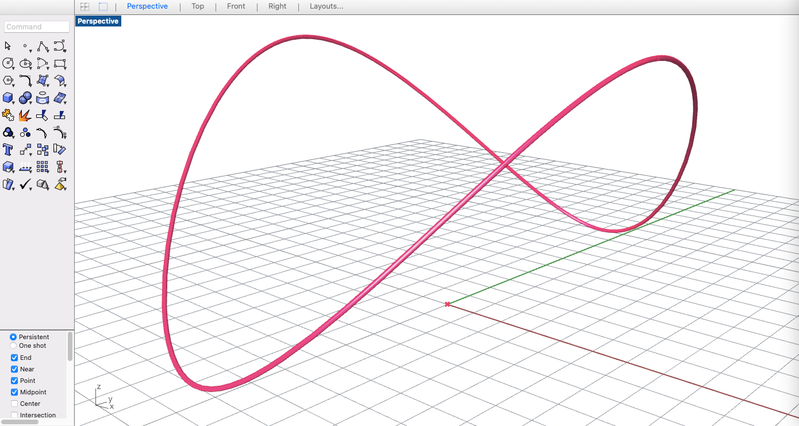Click the orange Explode tool

25,116
